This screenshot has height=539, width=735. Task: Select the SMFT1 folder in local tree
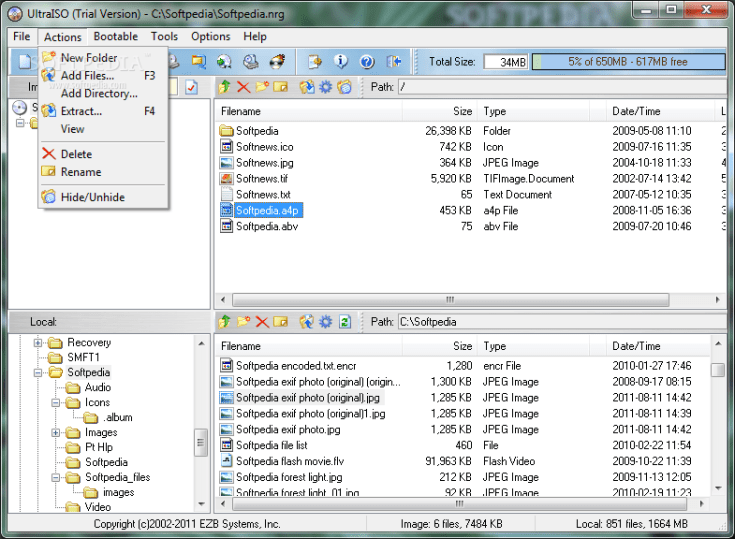tap(83, 358)
